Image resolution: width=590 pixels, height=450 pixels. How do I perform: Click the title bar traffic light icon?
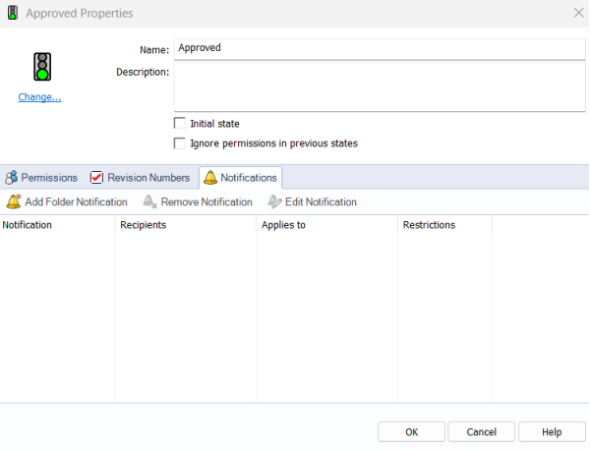coord(12,13)
